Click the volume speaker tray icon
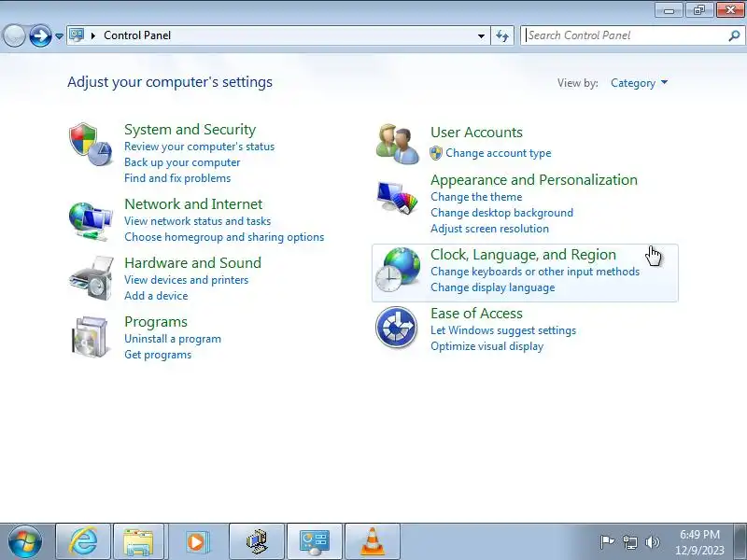The width and height of the screenshot is (747, 560). [x=652, y=542]
